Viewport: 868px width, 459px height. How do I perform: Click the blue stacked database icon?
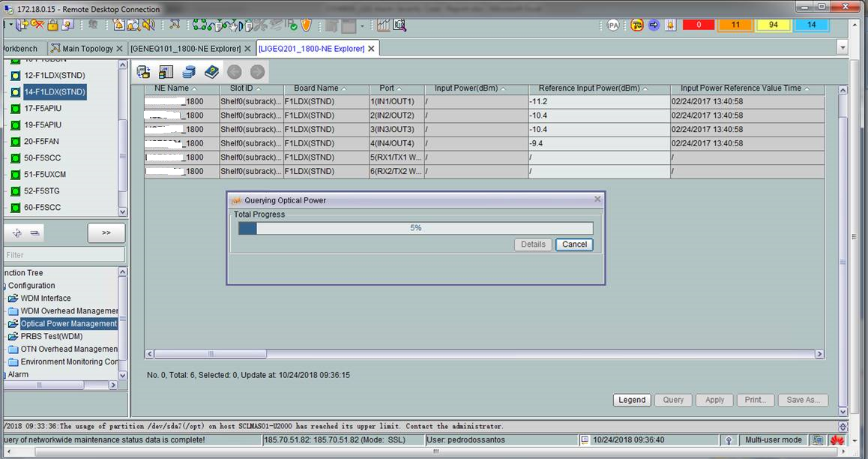[x=189, y=72]
